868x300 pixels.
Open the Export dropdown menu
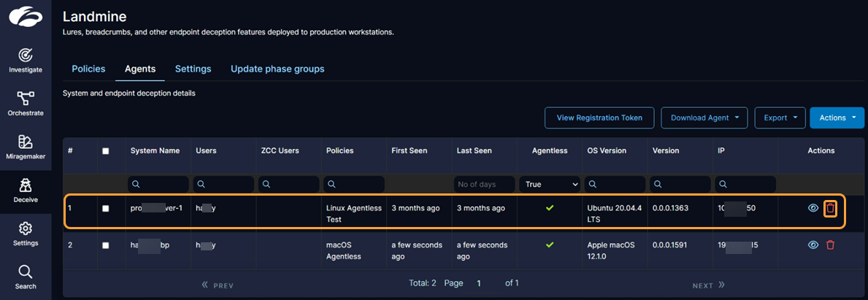pyautogui.click(x=780, y=118)
